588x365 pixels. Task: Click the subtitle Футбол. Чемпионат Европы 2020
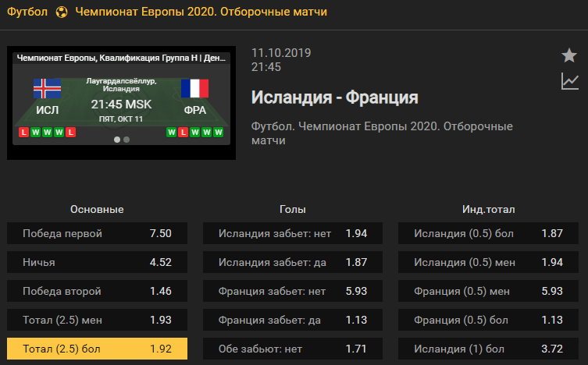click(x=382, y=133)
